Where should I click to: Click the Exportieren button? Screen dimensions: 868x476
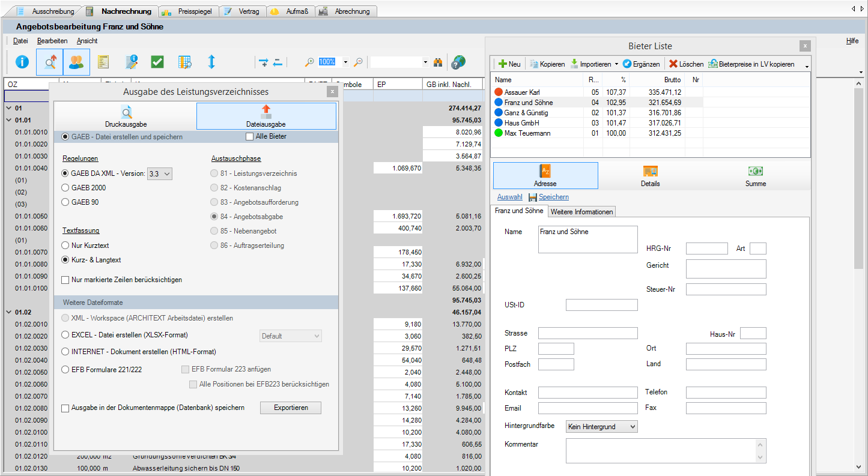click(x=291, y=408)
